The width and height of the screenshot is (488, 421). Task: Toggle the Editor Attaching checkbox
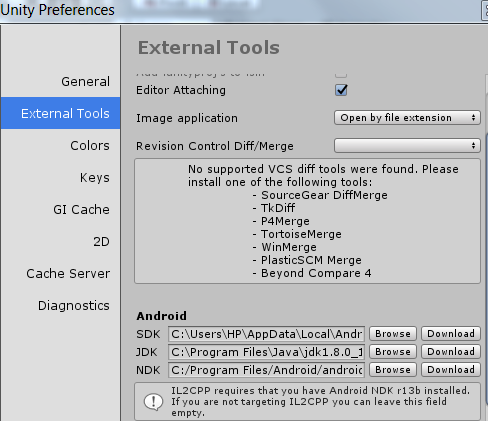pyautogui.click(x=341, y=90)
